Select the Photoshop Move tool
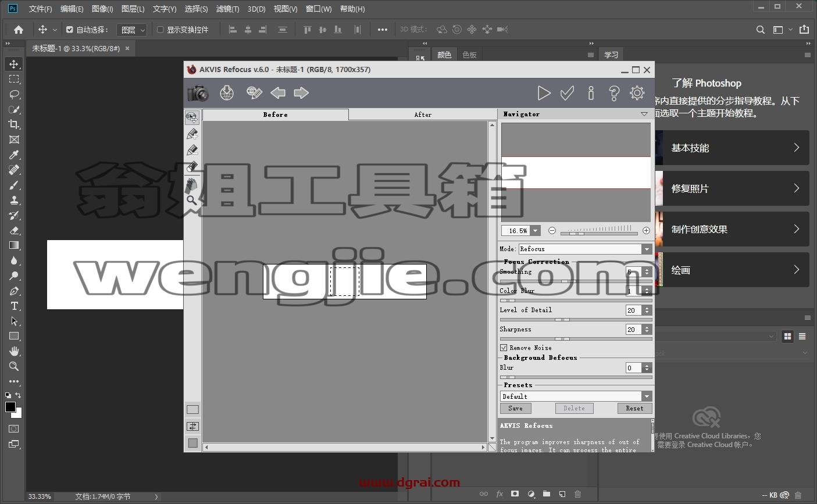The height and width of the screenshot is (504, 817). 14,64
